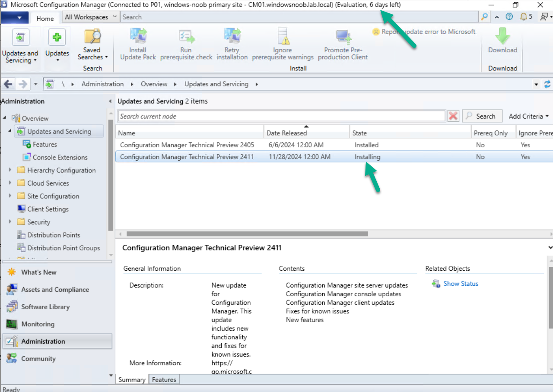553x392 pixels.
Task: Expand the Site Configuration folder
Action: 10,196
